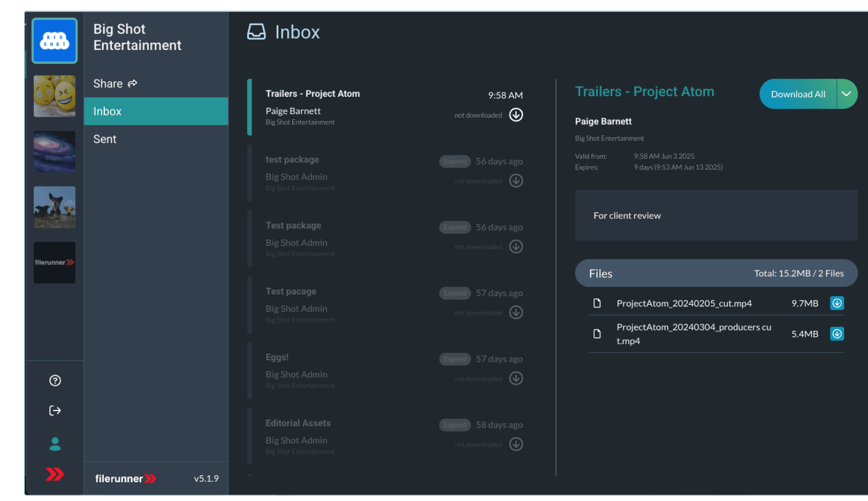Click the red filerunner chevrons icon
Viewport: 868px width, 501px height.
click(55, 474)
